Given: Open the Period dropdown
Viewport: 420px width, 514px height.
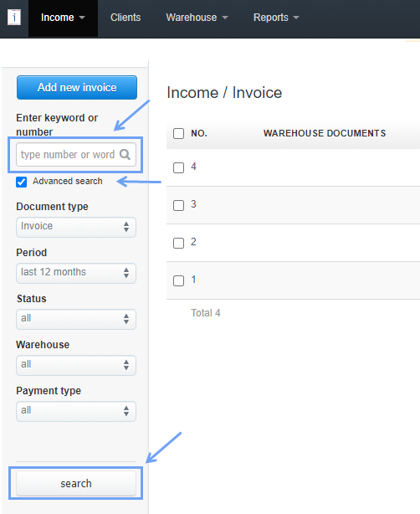Looking at the screenshot, I should 76,273.
